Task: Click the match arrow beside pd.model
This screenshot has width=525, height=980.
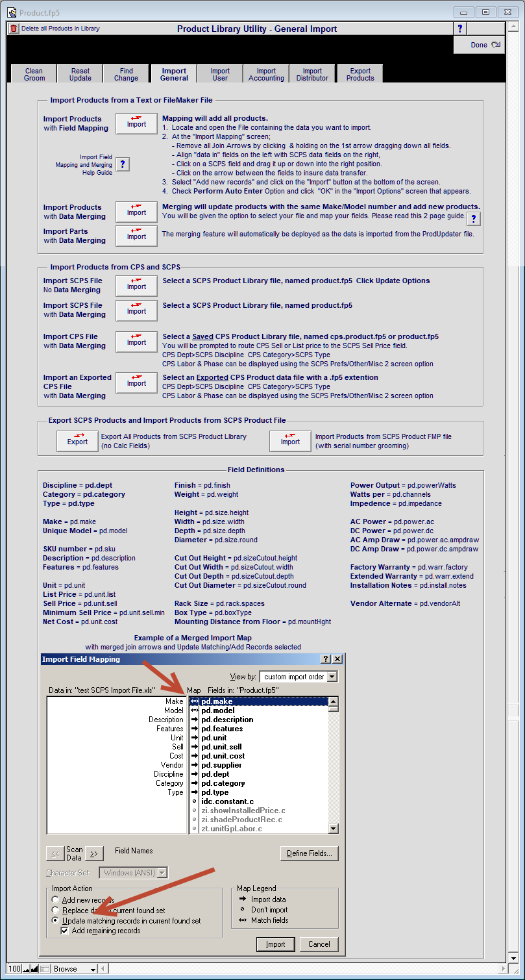Action: point(194,710)
